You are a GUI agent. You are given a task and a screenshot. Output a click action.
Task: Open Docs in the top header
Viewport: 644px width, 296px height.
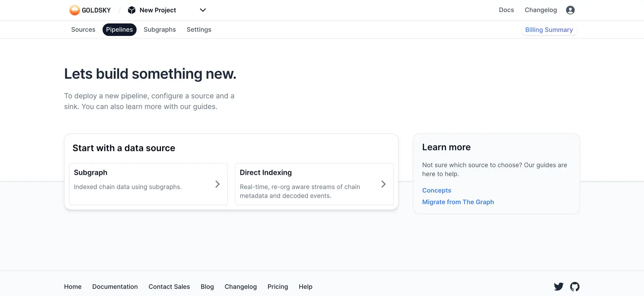pyautogui.click(x=506, y=10)
